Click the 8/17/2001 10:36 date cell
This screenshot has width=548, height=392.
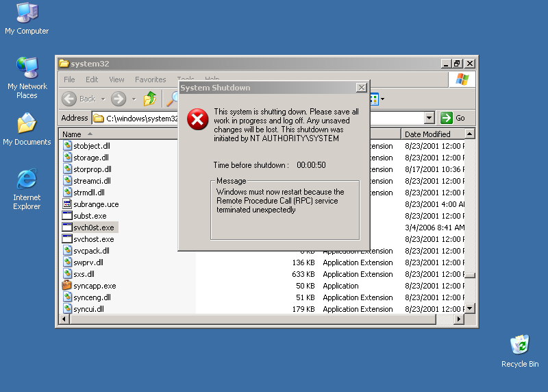[434, 169]
